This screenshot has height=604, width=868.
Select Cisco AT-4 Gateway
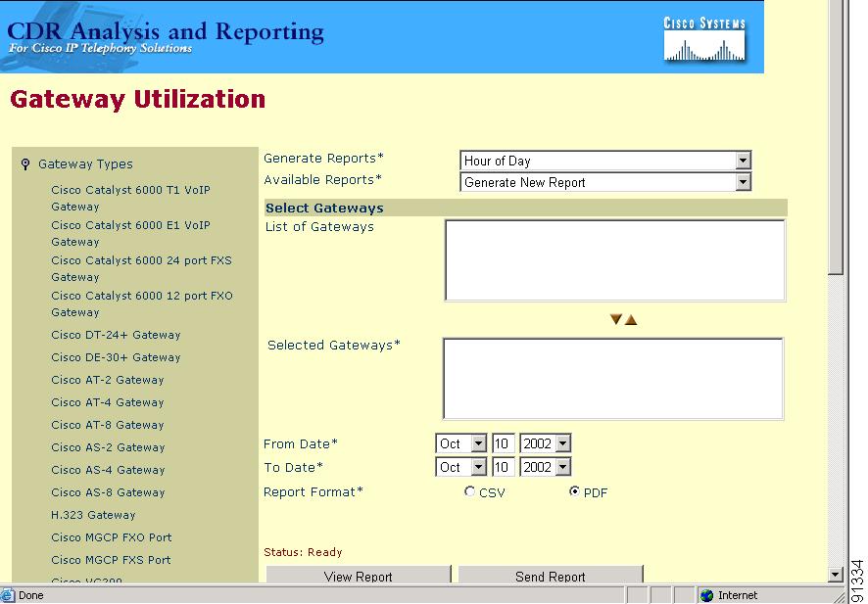(x=108, y=402)
